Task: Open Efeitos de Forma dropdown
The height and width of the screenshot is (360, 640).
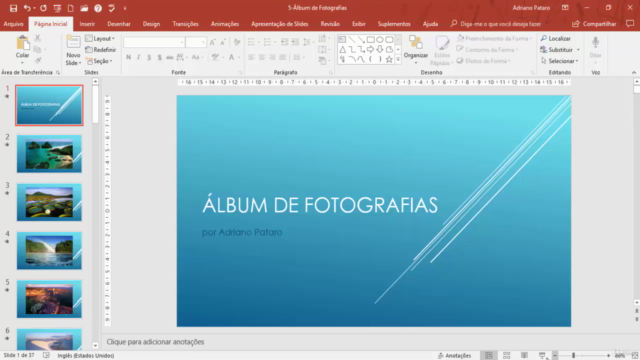Action: [x=484, y=61]
